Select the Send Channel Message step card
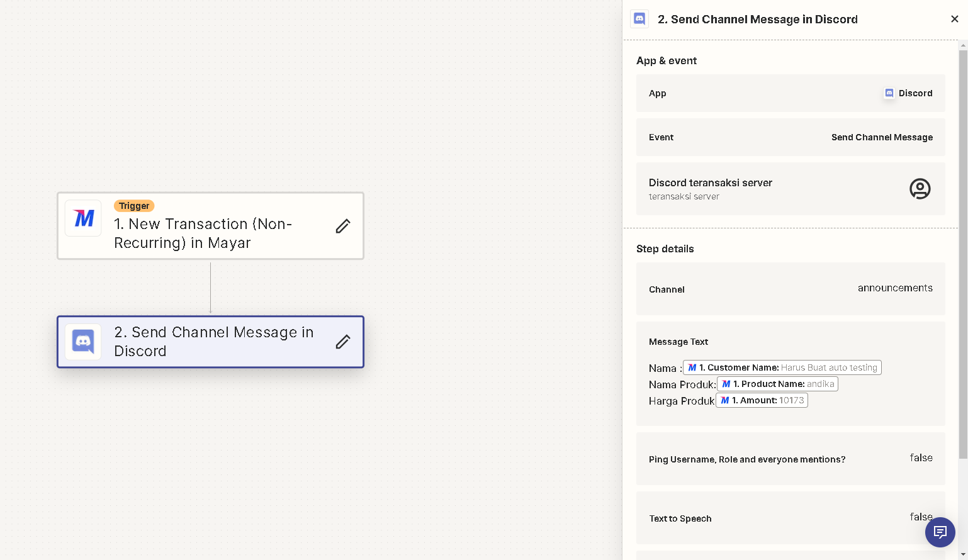This screenshot has width=968, height=560. 211,342
